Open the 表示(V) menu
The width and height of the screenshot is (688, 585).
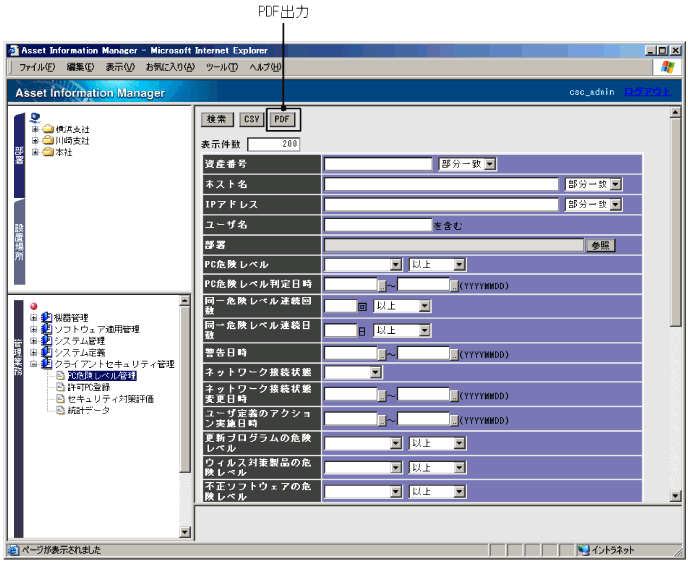[120, 67]
